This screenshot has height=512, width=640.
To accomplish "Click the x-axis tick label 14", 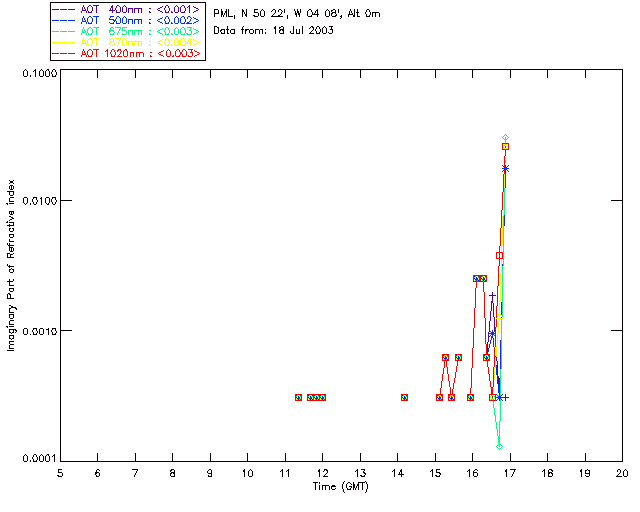I will pos(398,473).
